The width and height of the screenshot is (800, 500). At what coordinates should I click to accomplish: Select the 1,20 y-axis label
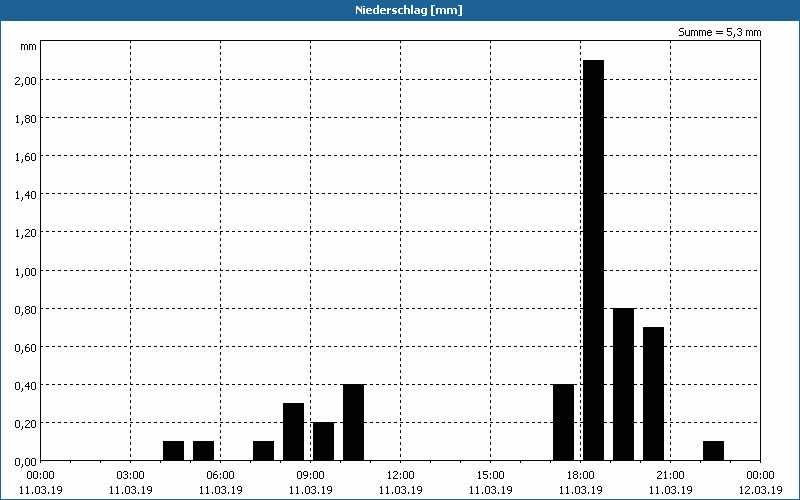[26, 233]
